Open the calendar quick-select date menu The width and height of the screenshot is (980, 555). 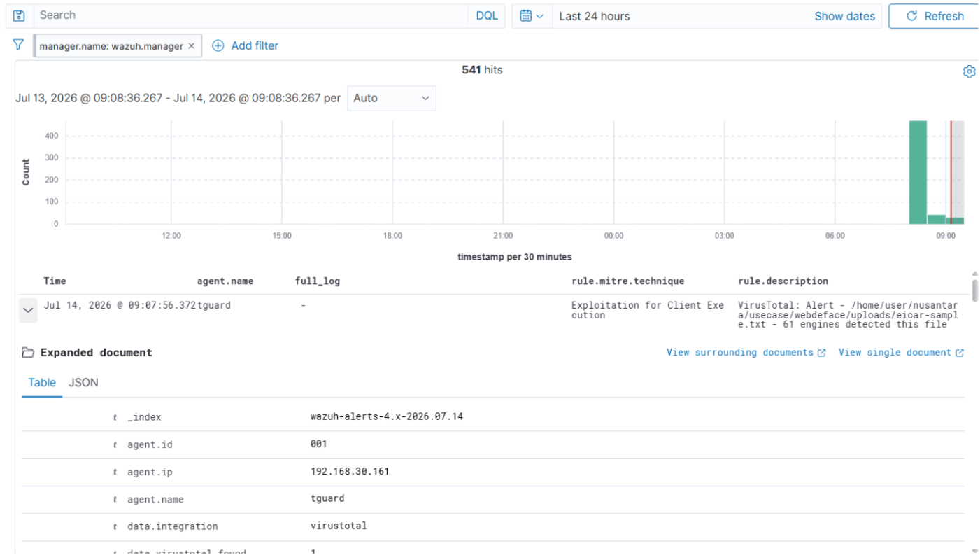point(532,16)
